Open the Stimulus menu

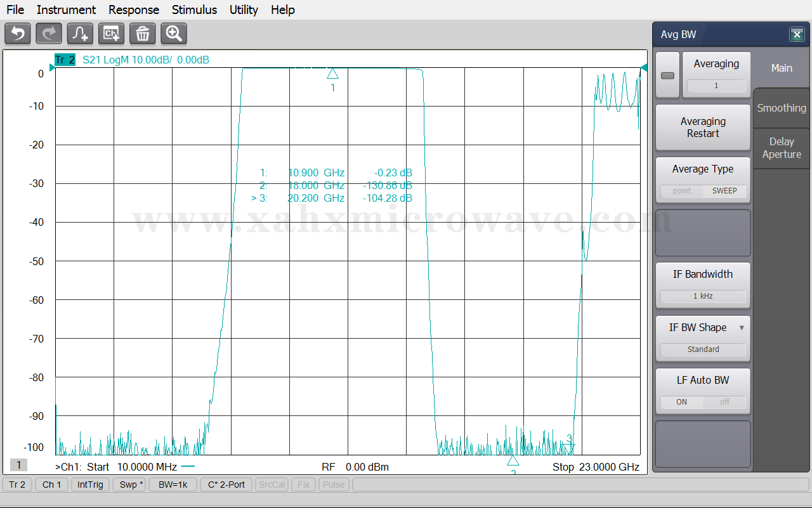(194, 10)
